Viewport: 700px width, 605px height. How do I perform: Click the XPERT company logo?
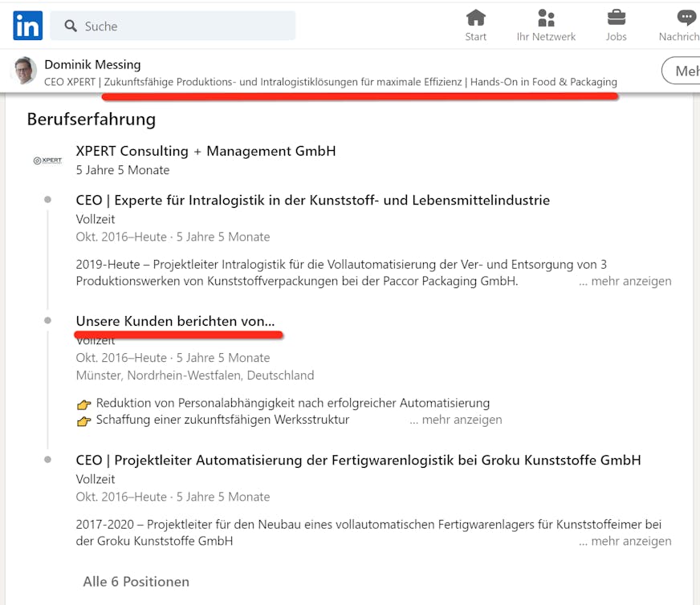point(47,160)
